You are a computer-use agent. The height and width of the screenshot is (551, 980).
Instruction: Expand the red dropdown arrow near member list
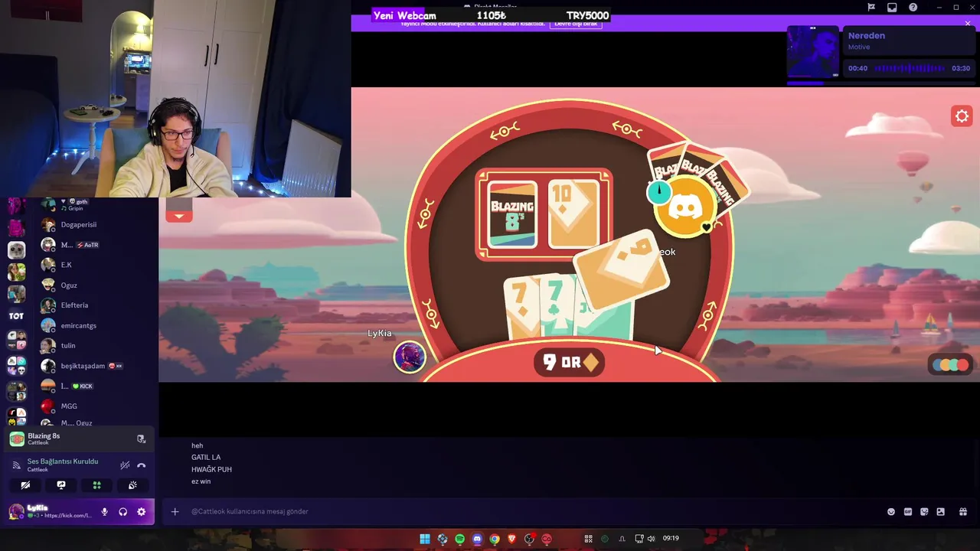coord(178,216)
